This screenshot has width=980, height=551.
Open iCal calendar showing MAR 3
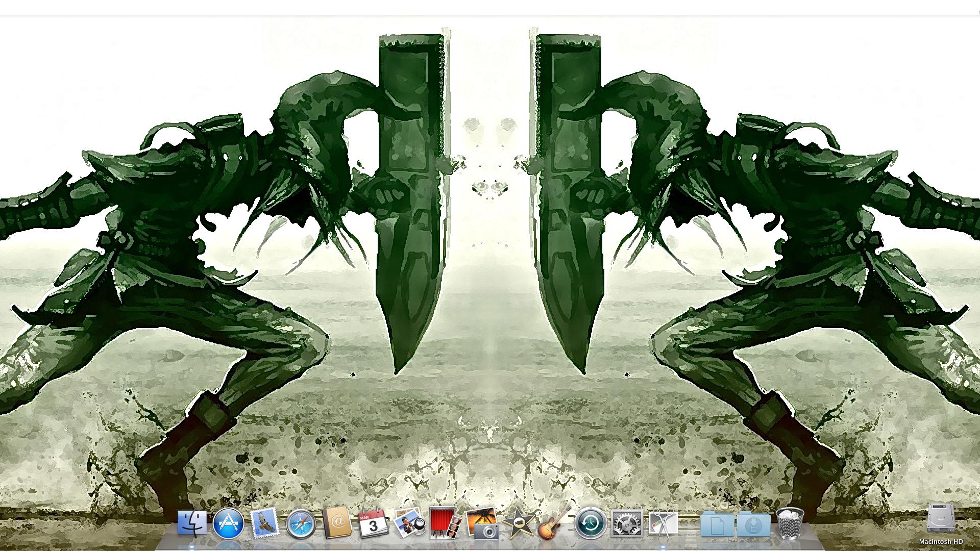point(373,523)
